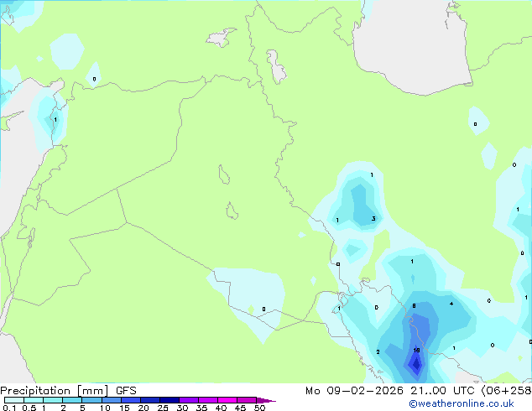
Task: Click the '2' precipitation value on map
Action: [x=378, y=352]
